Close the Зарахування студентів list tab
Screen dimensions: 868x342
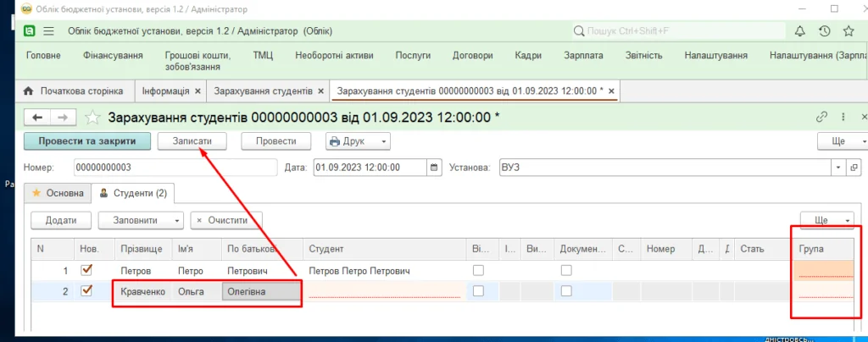tap(320, 91)
